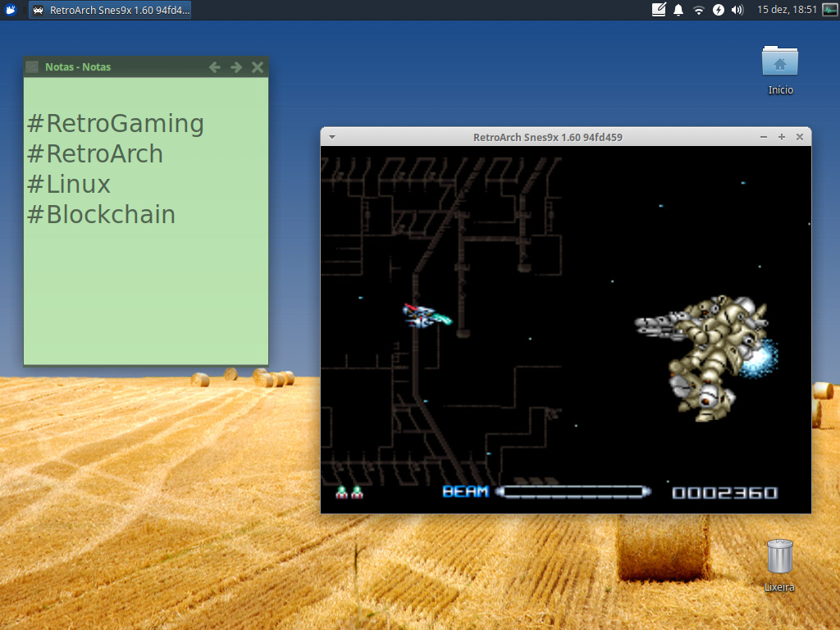
Task: Open the Lixeira trash desktop icon
Action: [779, 564]
